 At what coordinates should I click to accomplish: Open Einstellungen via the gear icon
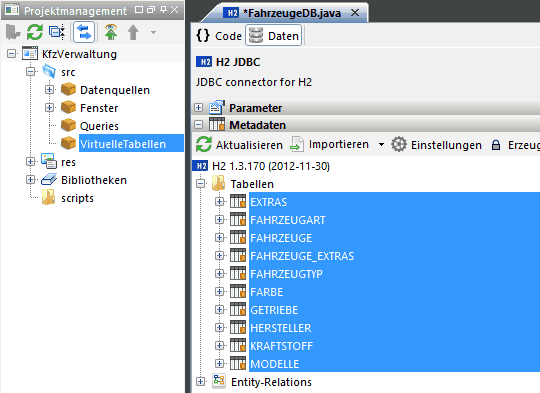(x=399, y=144)
